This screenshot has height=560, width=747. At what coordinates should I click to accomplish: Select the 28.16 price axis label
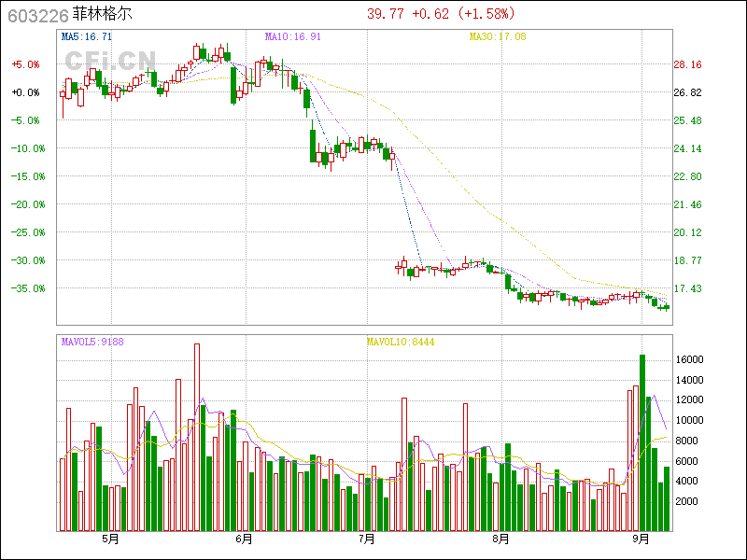click(687, 64)
